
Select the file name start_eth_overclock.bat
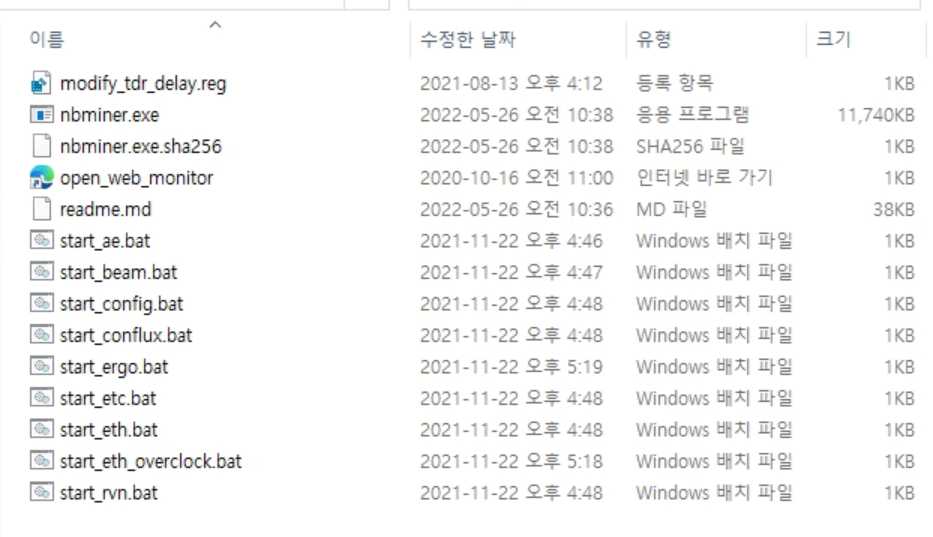[x=151, y=461]
